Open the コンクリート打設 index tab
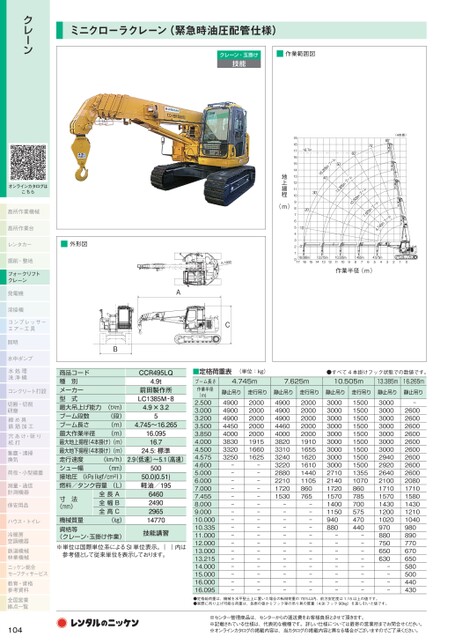455x644 pixels. (25, 391)
